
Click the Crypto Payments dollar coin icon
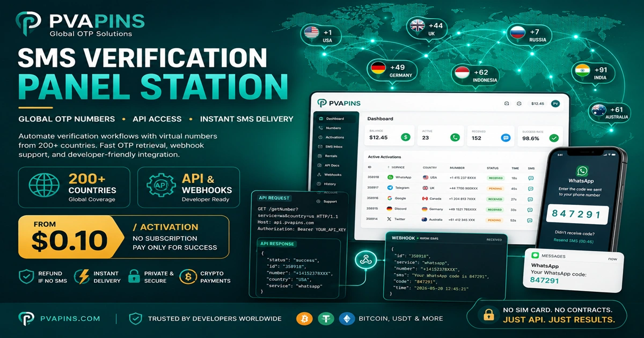pyautogui.click(x=188, y=277)
